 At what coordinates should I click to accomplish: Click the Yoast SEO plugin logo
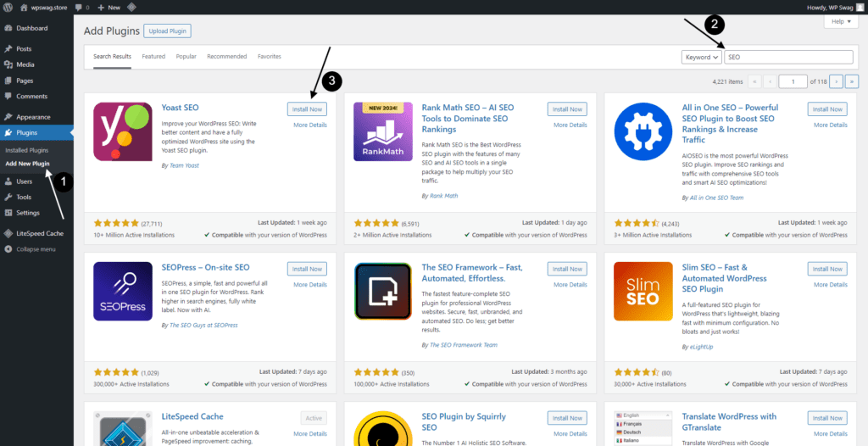(x=123, y=131)
